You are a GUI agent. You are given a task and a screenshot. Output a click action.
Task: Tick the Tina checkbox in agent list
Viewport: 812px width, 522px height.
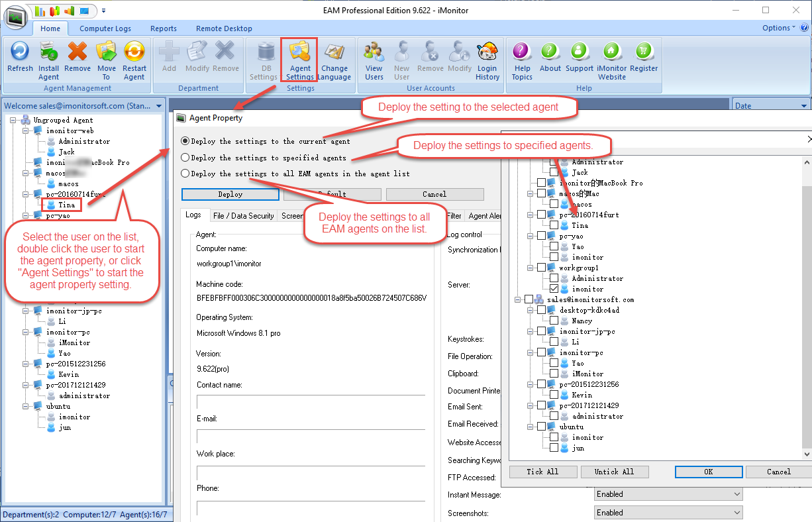pos(554,225)
